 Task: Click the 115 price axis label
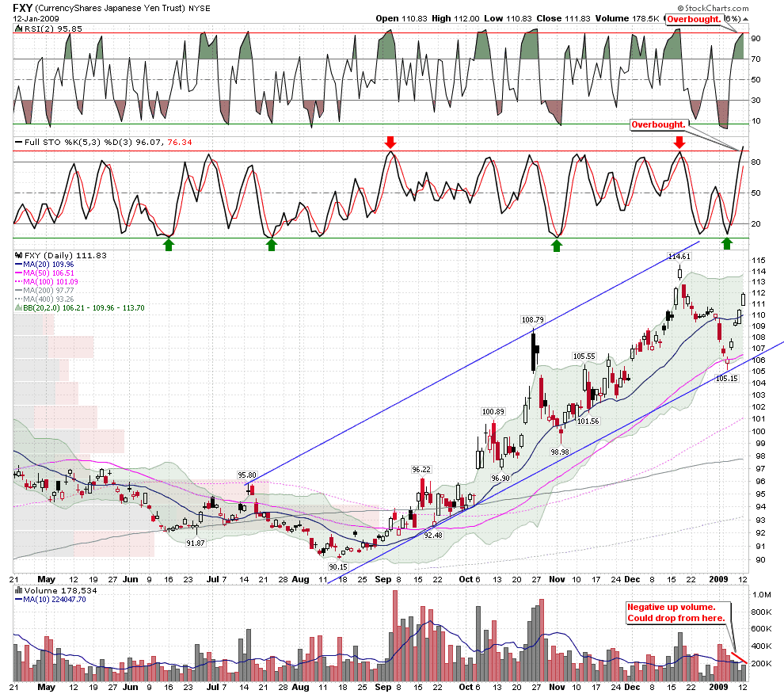(759, 260)
